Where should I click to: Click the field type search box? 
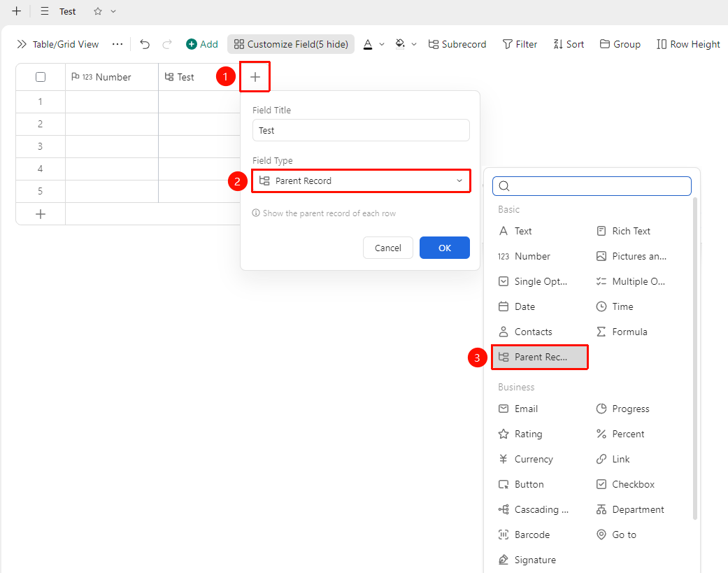click(592, 186)
